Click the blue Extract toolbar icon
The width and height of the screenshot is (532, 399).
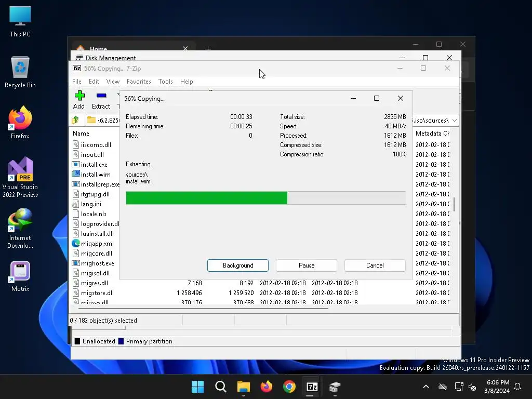[101, 96]
